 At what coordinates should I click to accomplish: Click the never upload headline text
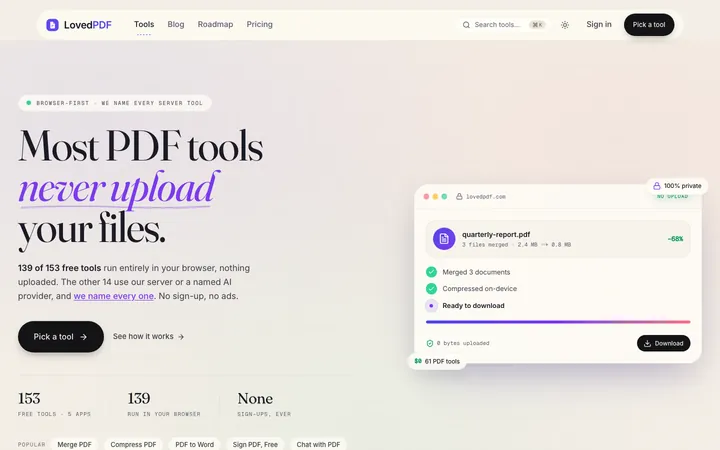(117, 188)
